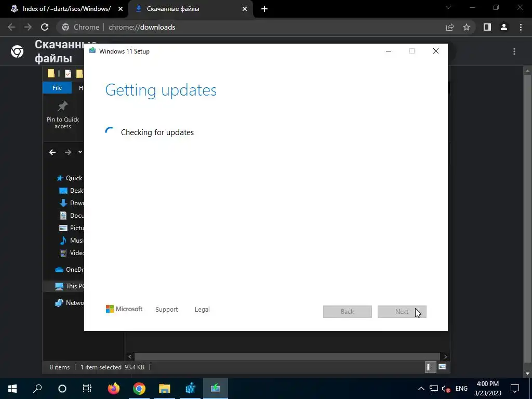Screen dimensions: 532x399
Task: Open Chrome tab search chevron
Action: [x=448, y=7]
